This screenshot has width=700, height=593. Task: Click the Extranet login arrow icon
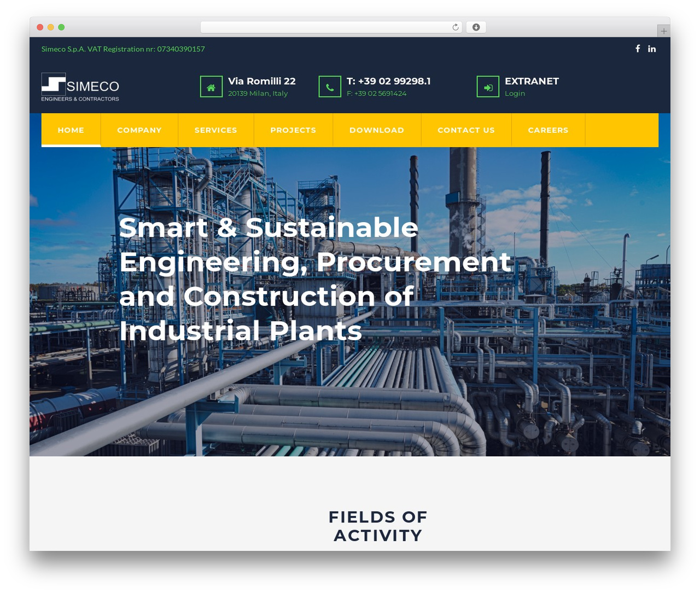click(488, 86)
